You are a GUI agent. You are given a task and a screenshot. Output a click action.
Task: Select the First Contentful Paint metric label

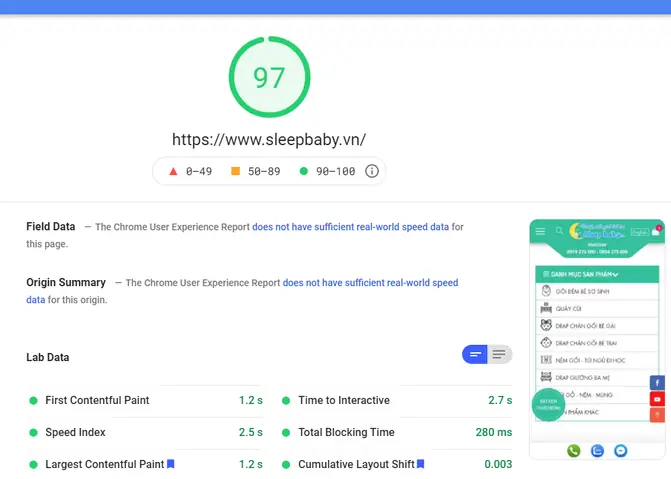tap(97, 400)
